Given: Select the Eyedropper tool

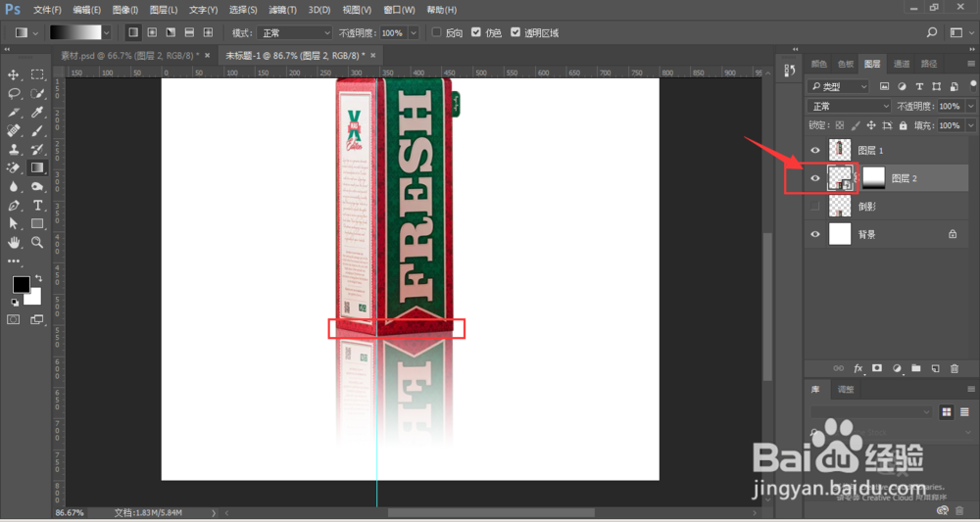Looking at the screenshot, I should (x=37, y=113).
